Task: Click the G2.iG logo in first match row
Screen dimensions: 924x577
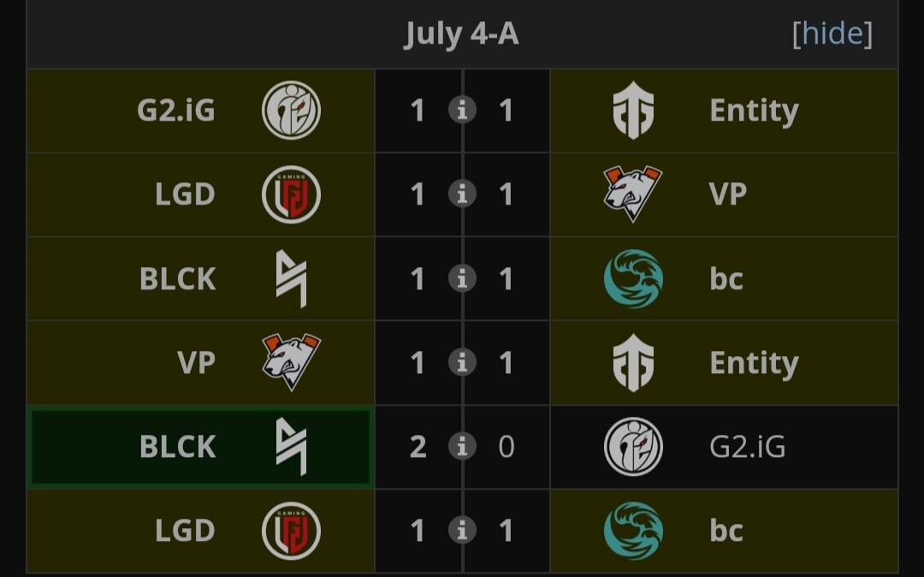Action: 291,110
